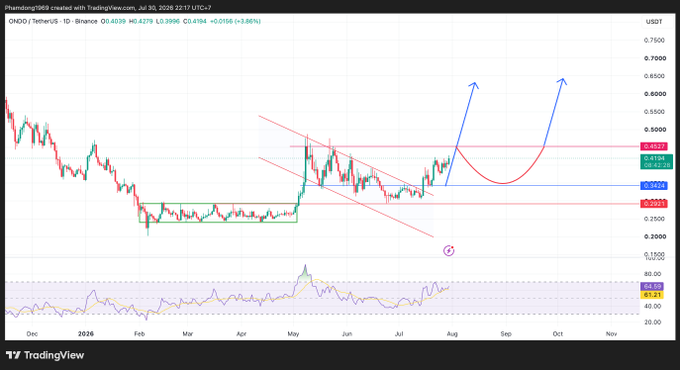Click the 0.4527 pink price label
The width and height of the screenshot is (680, 370).
(x=654, y=146)
